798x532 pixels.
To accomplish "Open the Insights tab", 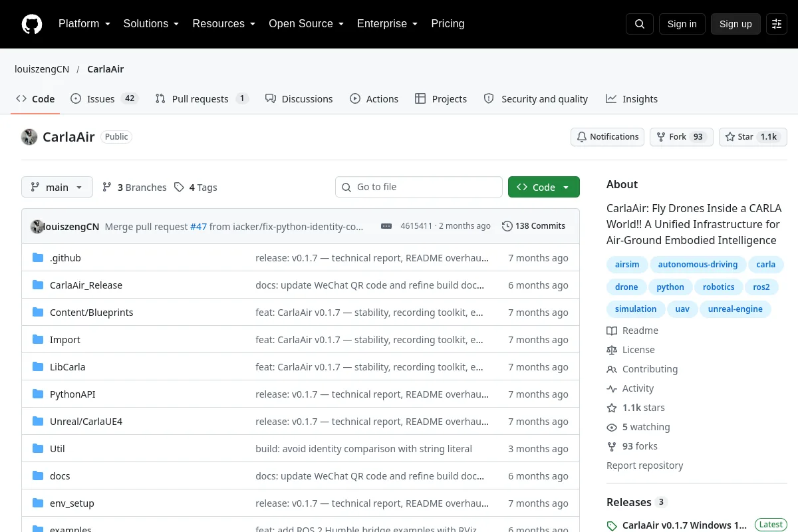I will [x=632, y=99].
